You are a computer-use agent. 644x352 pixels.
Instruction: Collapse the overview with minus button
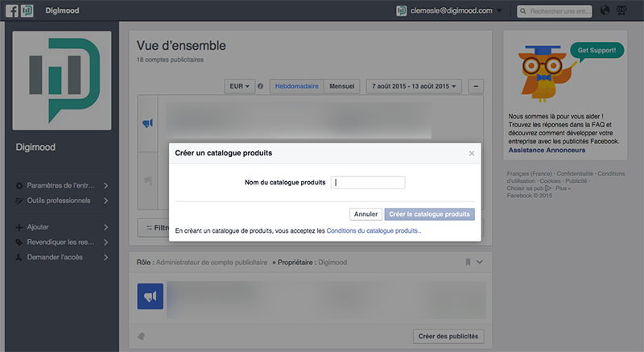[x=476, y=86]
